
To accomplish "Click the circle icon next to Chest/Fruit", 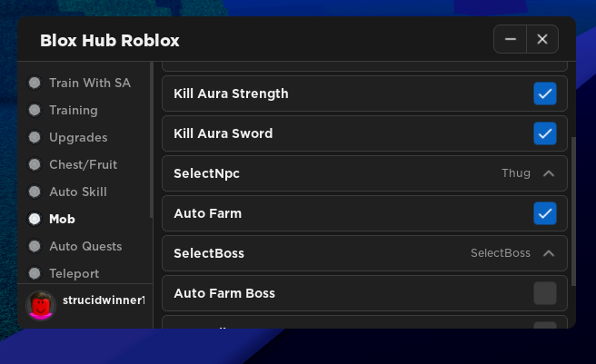I will [x=35, y=164].
